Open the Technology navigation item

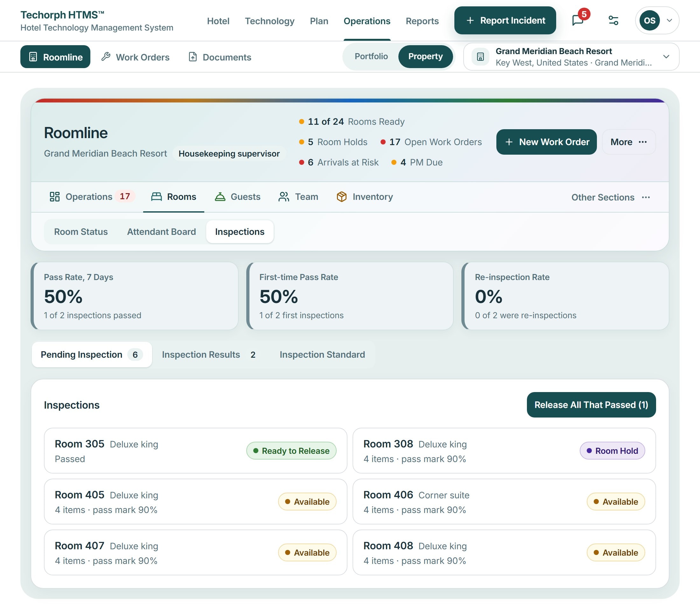[269, 21]
